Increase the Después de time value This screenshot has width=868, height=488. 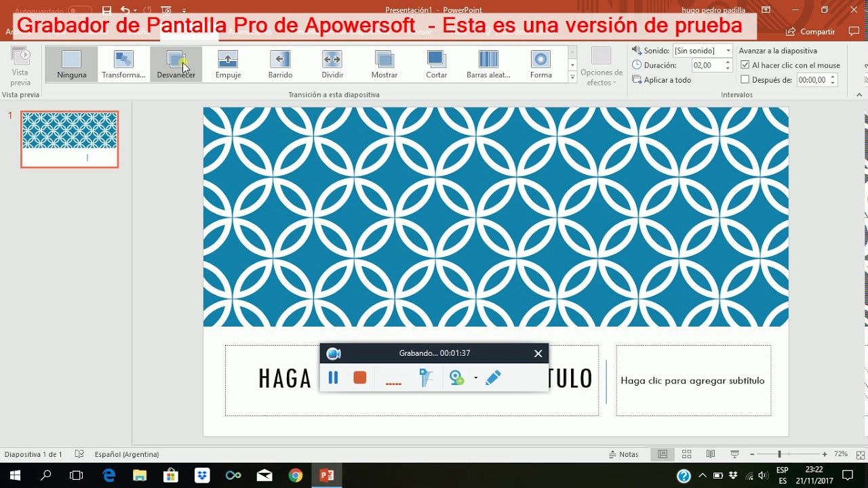click(833, 77)
